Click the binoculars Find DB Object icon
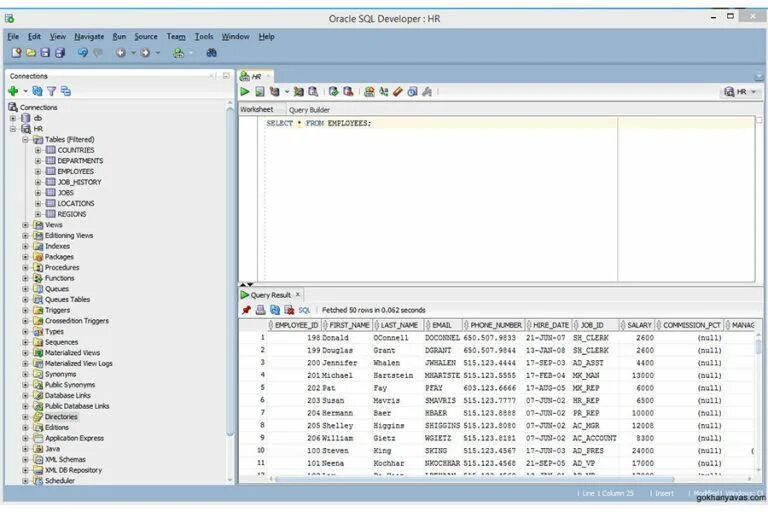768x512 pixels. tap(212, 52)
